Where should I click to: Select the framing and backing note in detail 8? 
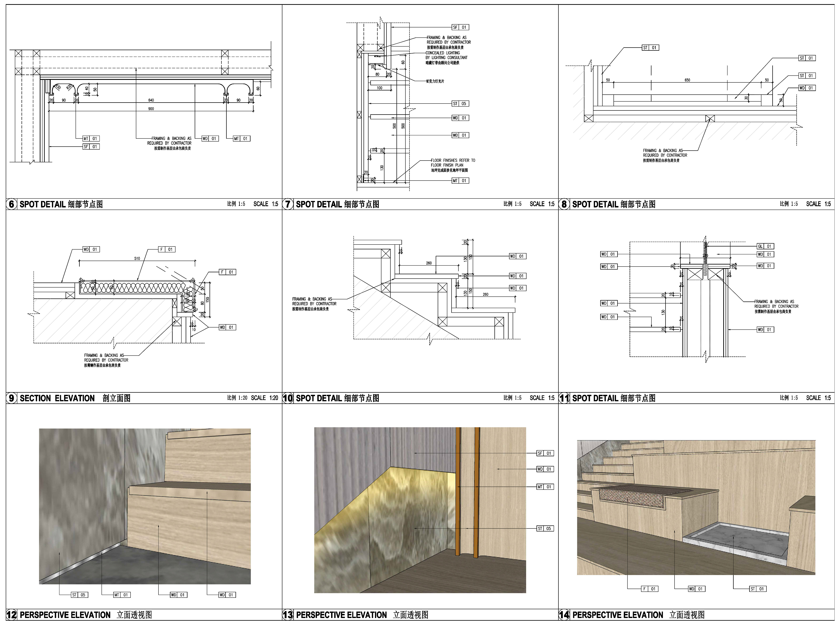(x=665, y=155)
